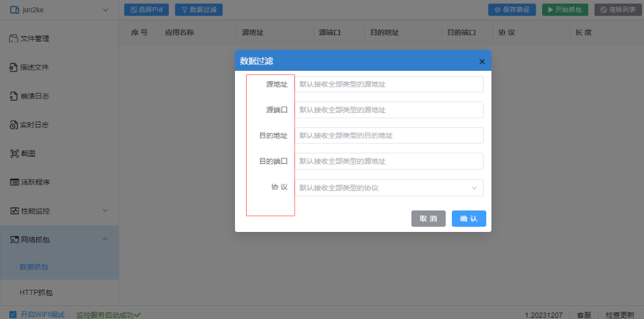Screen dimensions: 644x319
Task: Click the 性能监控 monitor icon
Action: [x=14, y=211]
